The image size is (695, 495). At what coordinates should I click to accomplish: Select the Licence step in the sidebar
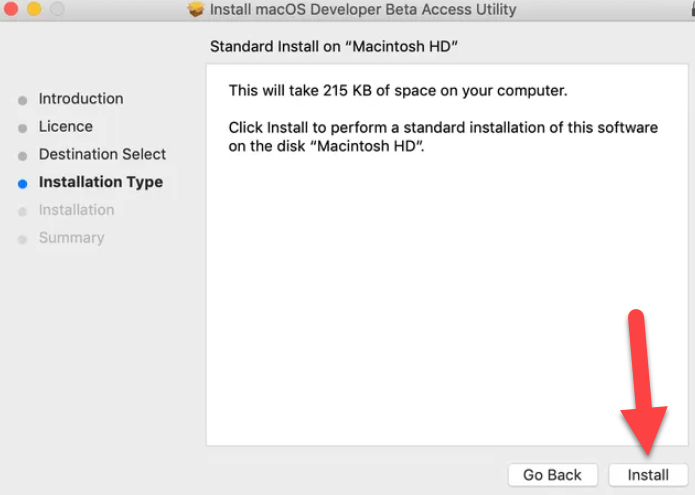point(66,127)
